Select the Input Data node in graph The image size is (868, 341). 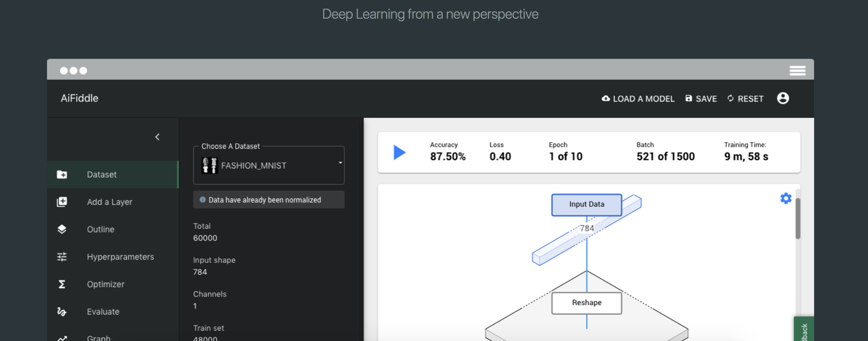pos(586,205)
